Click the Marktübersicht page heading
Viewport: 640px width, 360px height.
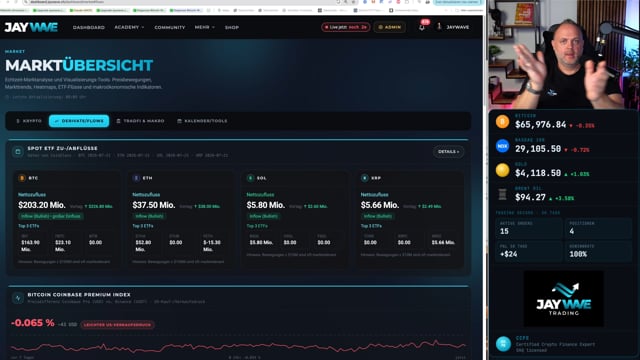(79, 65)
